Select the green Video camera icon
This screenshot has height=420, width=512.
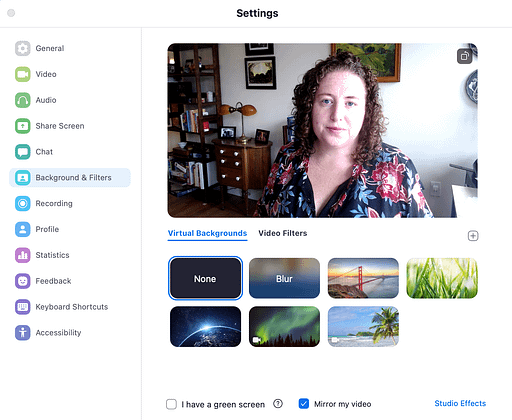click(23, 74)
